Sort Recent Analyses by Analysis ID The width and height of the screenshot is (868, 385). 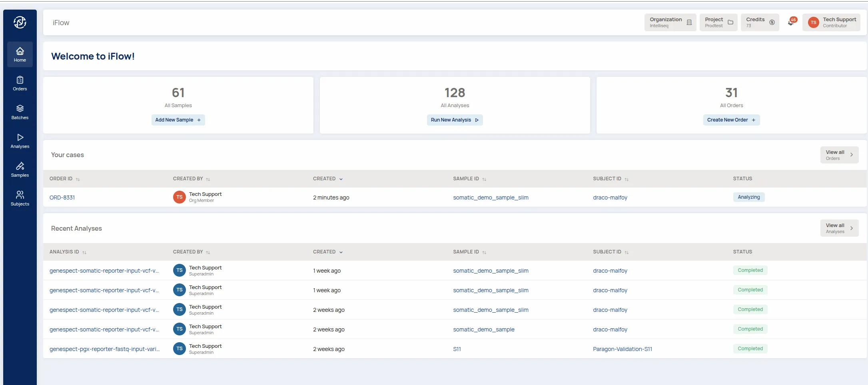68,252
